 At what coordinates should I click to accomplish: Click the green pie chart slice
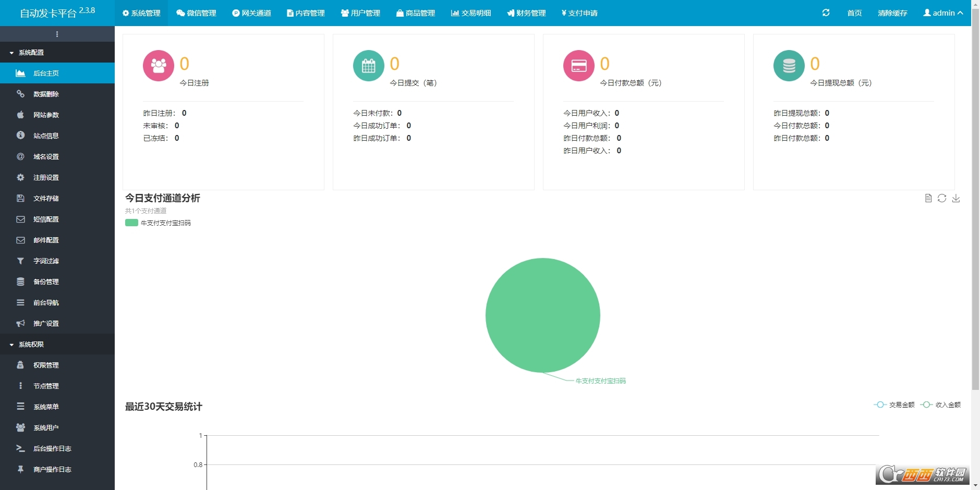coord(542,315)
